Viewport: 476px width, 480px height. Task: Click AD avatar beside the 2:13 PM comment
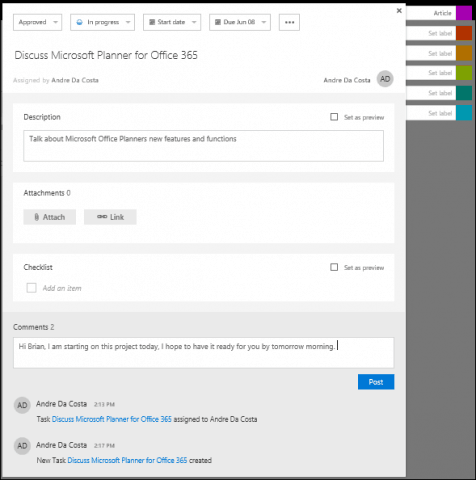click(22, 405)
